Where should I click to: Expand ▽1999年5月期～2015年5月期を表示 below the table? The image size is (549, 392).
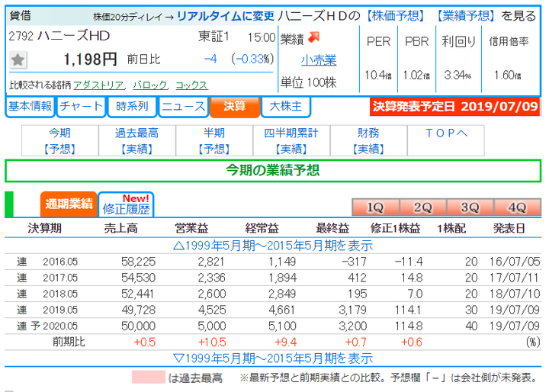[273, 358]
